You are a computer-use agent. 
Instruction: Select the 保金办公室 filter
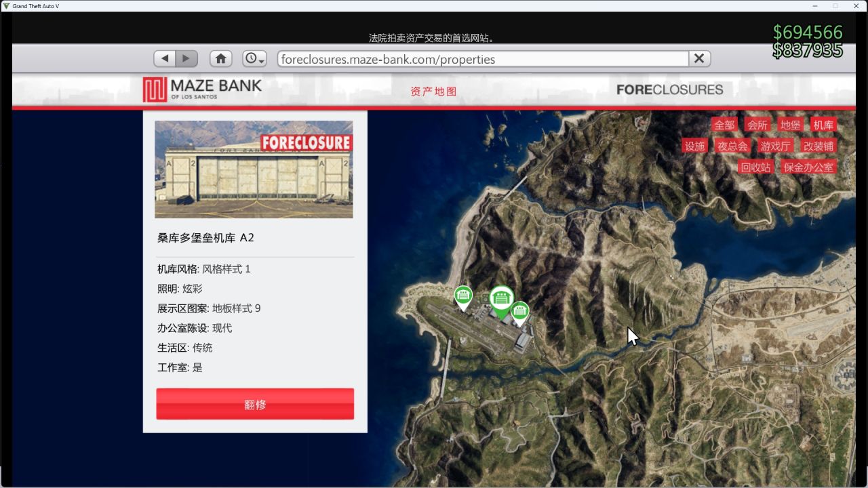click(x=808, y=167)
